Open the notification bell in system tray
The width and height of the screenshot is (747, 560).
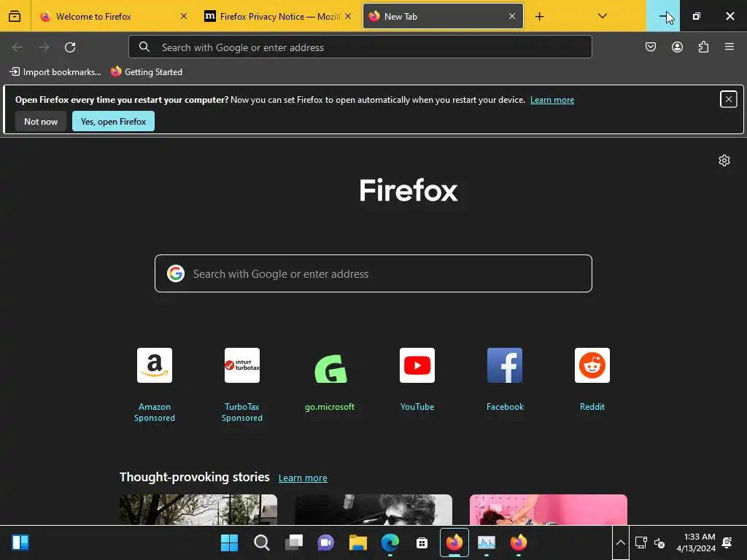pos(727,542)
